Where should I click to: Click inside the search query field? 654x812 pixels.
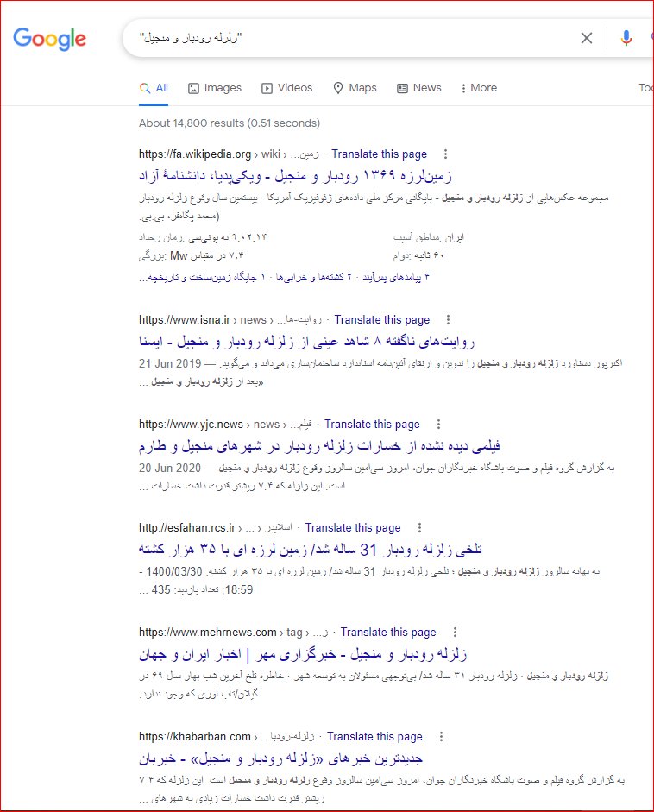352,38
